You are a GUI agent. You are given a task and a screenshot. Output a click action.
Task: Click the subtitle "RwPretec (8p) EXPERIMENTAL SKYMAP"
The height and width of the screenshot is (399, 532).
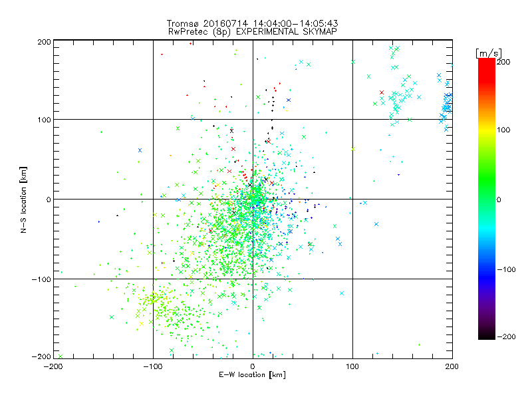click(x=253, y=32)
